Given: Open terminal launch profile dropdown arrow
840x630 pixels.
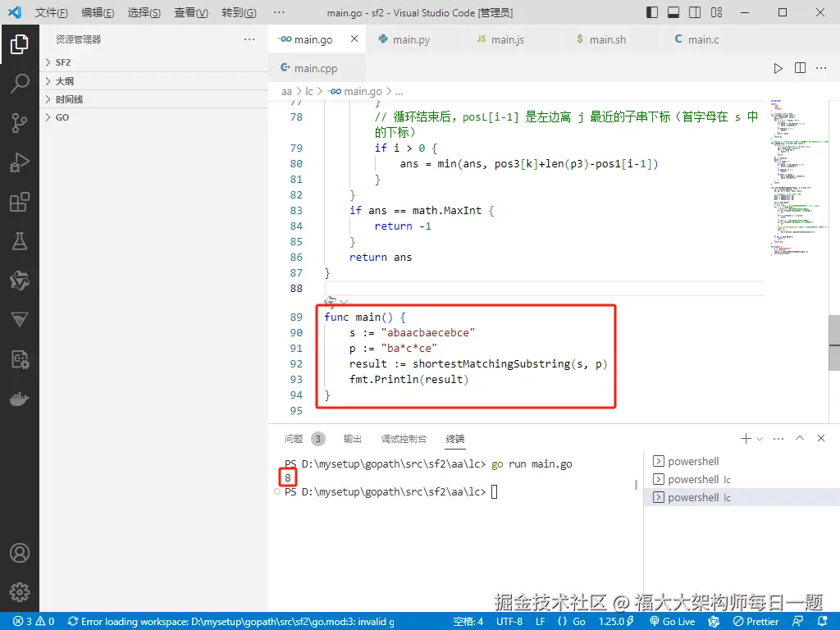Looking at the screenshot, I should click(760, 439).
